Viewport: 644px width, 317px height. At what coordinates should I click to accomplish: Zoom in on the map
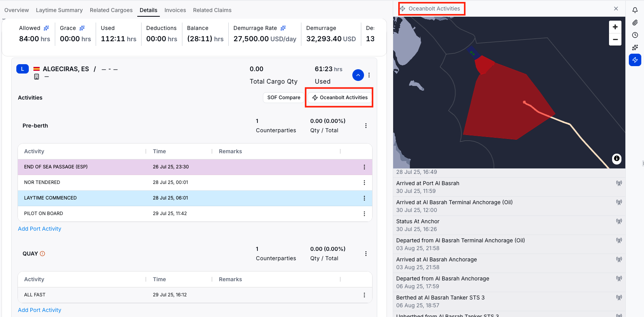click(615, 27)
